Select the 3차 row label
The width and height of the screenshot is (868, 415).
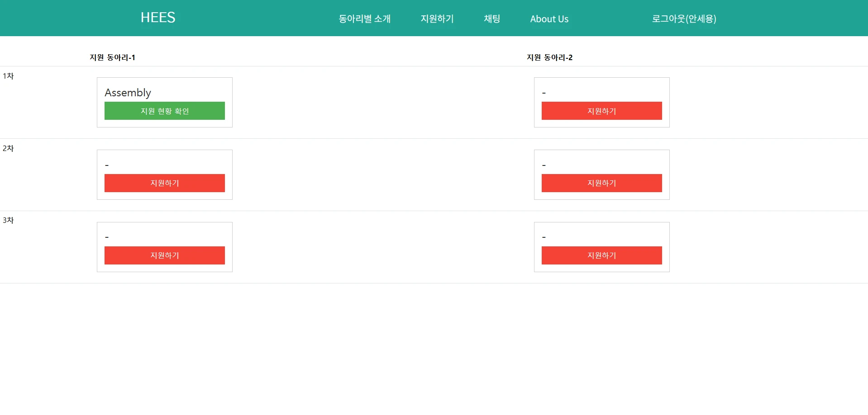point(8,220)
